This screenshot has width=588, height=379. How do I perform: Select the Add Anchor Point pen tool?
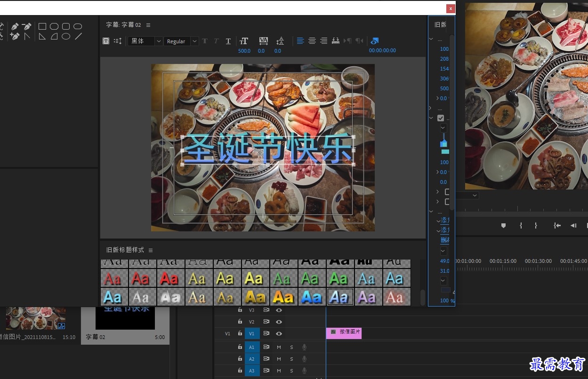15,36
